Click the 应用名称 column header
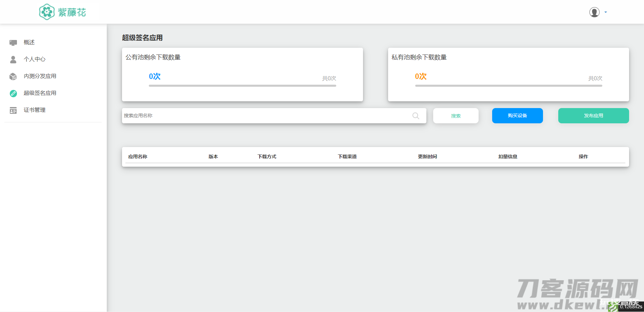 pyautogui.click(x=138, y=157)
